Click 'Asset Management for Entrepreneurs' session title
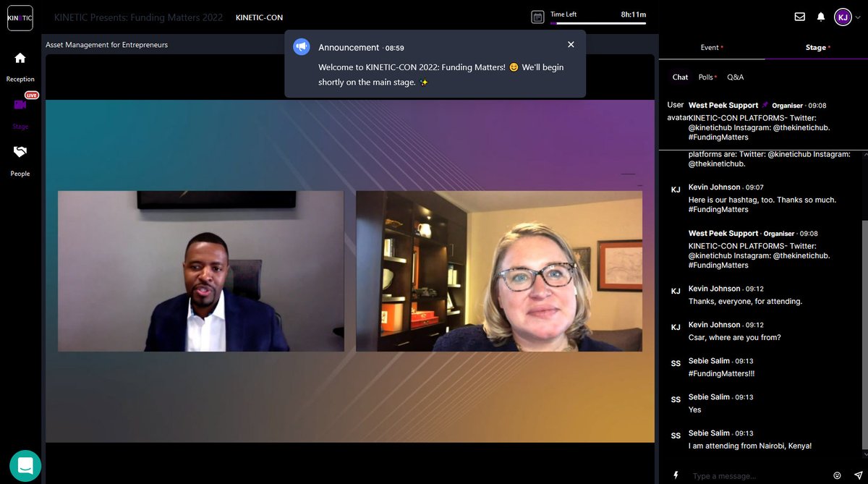The image size is (868, 484). tap(106, 45)
